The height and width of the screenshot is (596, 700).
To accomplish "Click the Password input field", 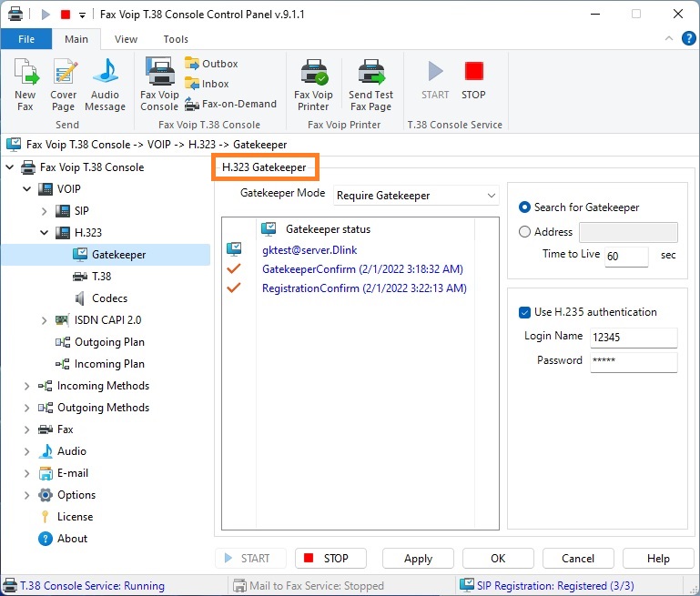I will (x=634, y=362).
